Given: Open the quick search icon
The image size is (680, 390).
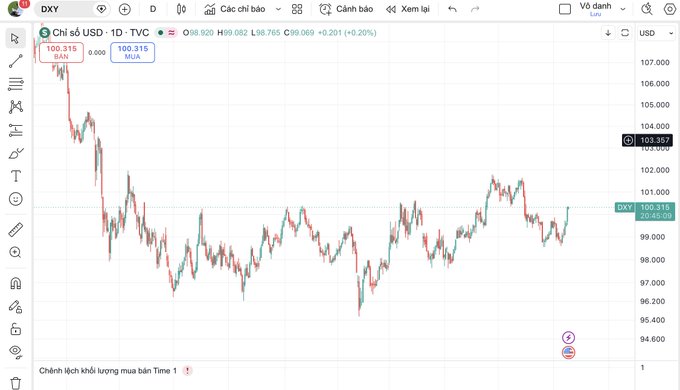Looking at the screenshot, I should (x=647, y=9).
